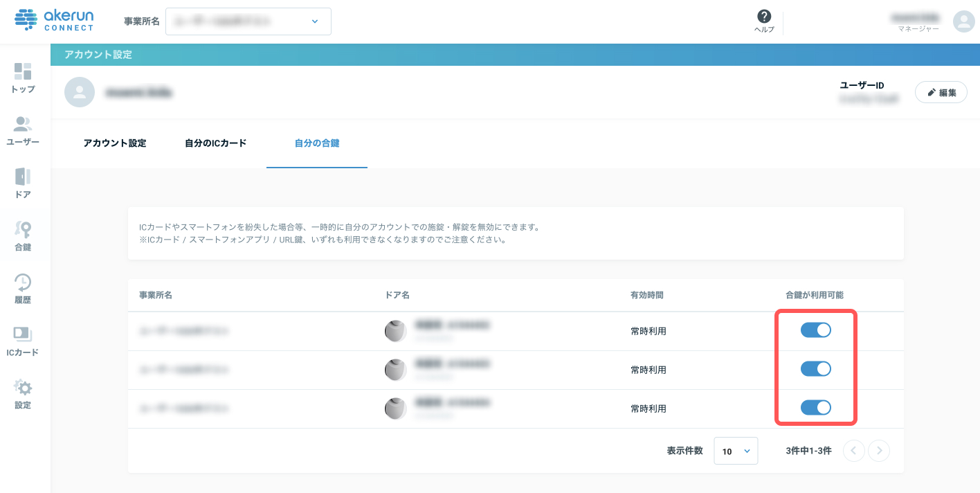
Task: Open the user avatar menu at top right
Action: 963,21
